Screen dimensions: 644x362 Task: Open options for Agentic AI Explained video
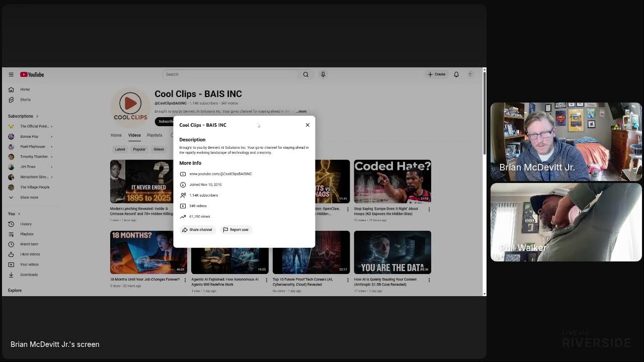pos(267,280)
